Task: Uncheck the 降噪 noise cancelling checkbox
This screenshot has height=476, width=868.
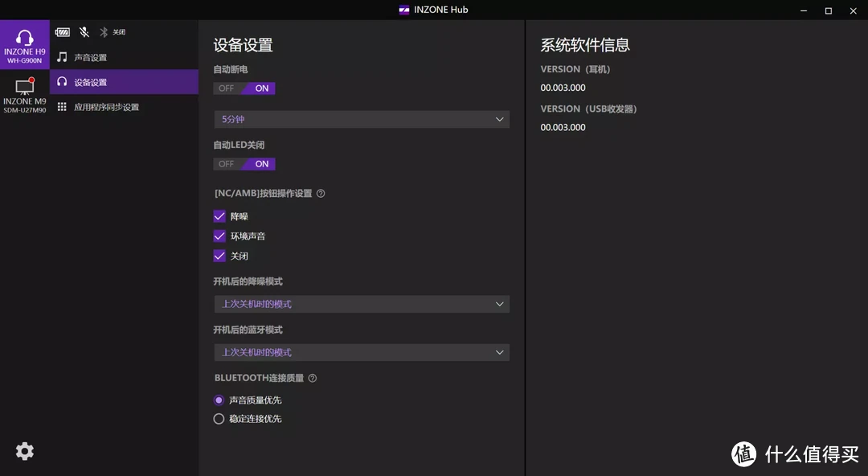Action: (219, 216)
